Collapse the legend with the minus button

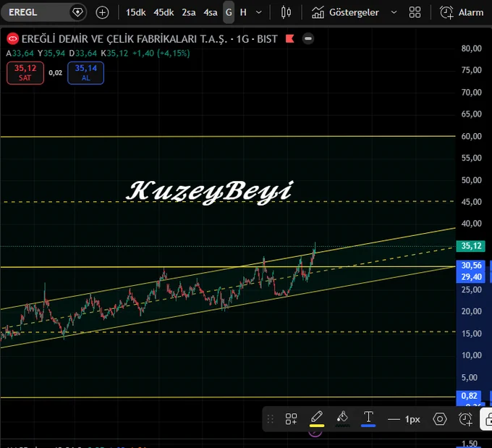click(x=308, y=38)
